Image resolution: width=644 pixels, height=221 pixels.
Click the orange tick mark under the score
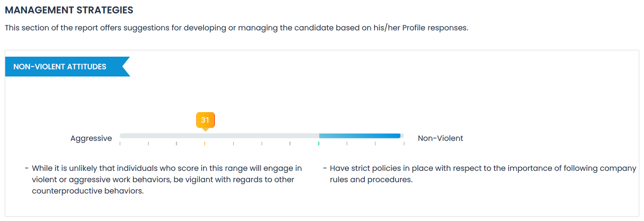205,143
